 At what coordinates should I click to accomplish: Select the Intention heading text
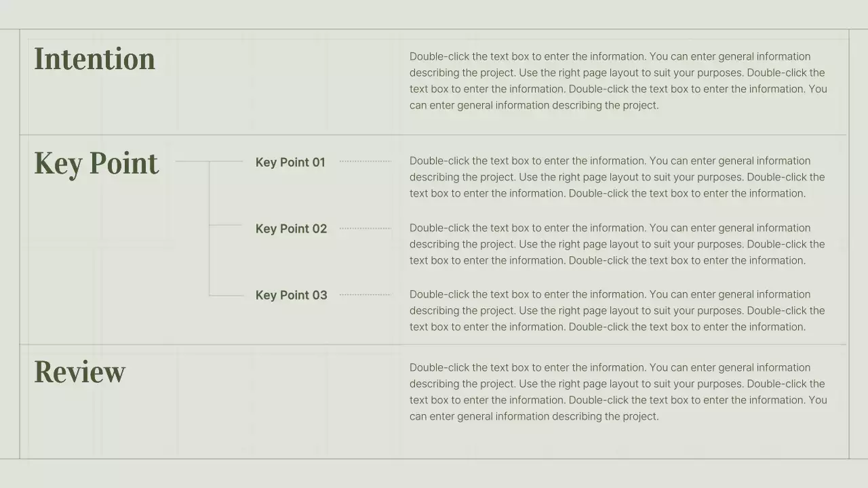(94, 59)
